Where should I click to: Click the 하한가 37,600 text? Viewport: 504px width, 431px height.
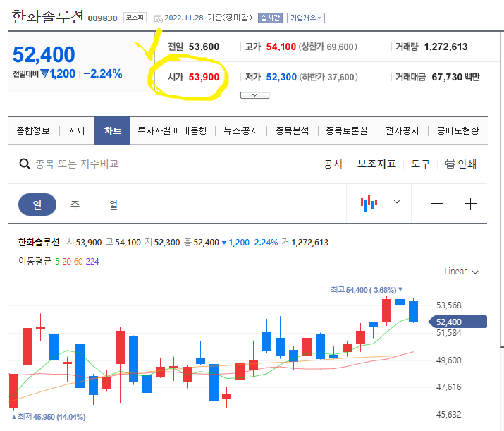[328, 77]
